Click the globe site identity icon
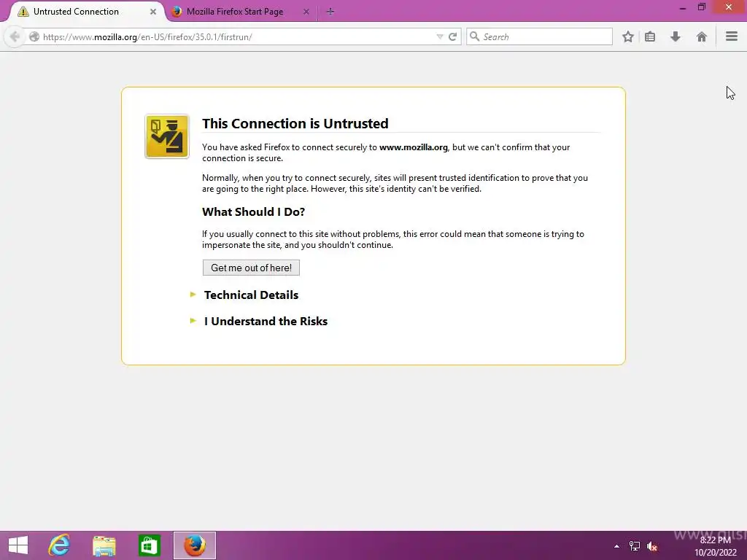This screenshot has width=747, height=560. click(x=34, y=36)
